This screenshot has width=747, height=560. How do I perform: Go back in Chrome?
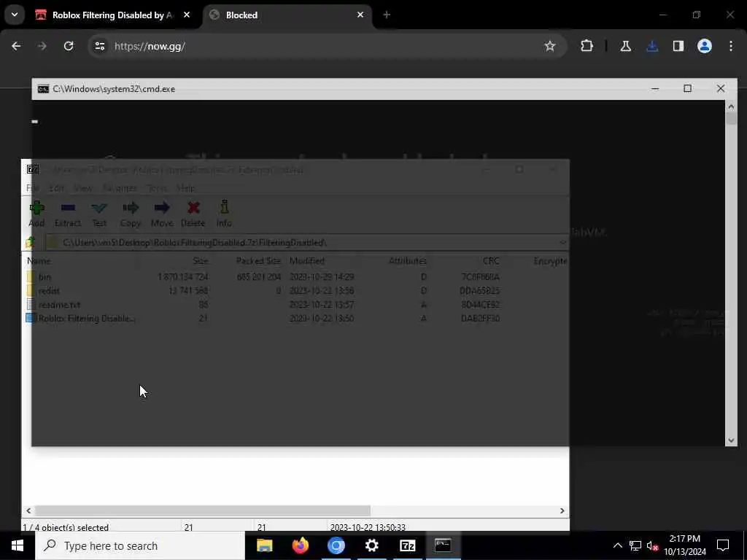(x=16, y=46)
